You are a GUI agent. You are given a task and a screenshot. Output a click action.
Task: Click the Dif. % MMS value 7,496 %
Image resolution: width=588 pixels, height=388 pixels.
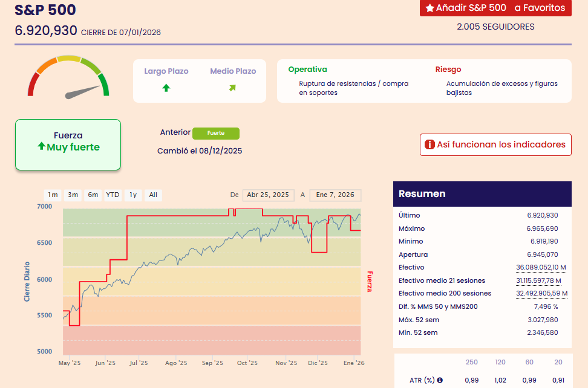click(546, 307)
